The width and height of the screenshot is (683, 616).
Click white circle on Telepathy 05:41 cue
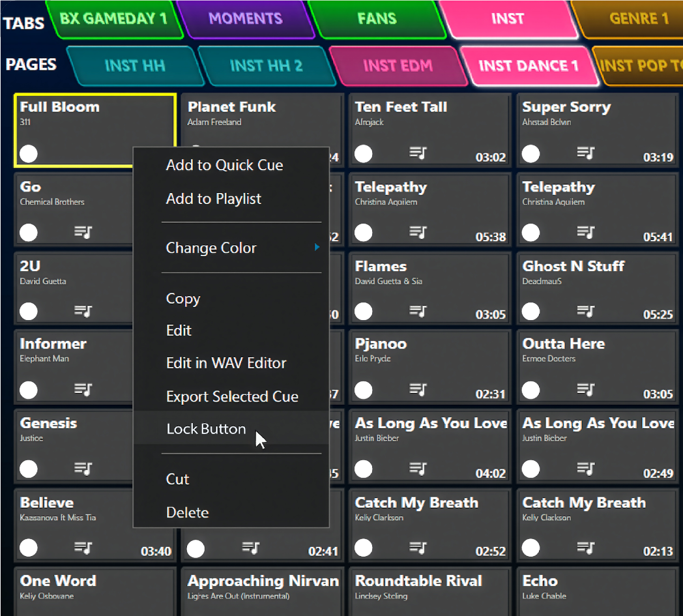[530, 233]
